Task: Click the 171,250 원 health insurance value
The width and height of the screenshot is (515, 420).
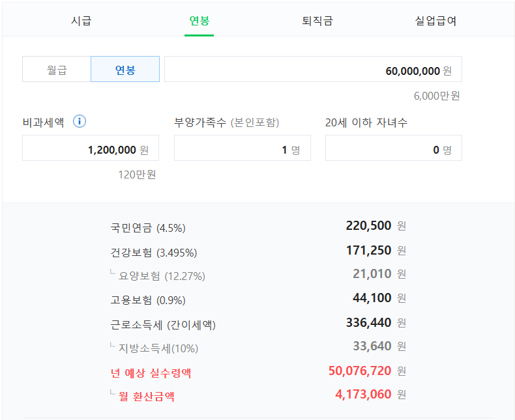Action: [x=376, y=251]
